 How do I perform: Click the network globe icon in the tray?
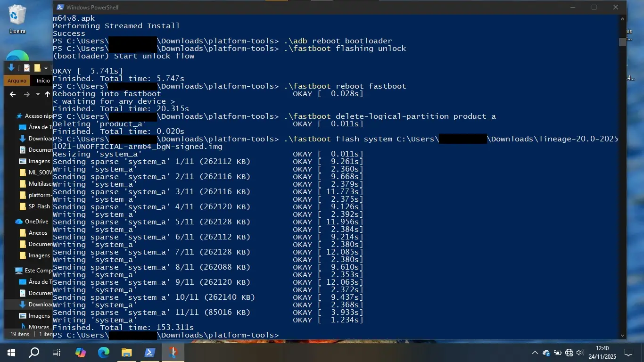click(569, 352)
